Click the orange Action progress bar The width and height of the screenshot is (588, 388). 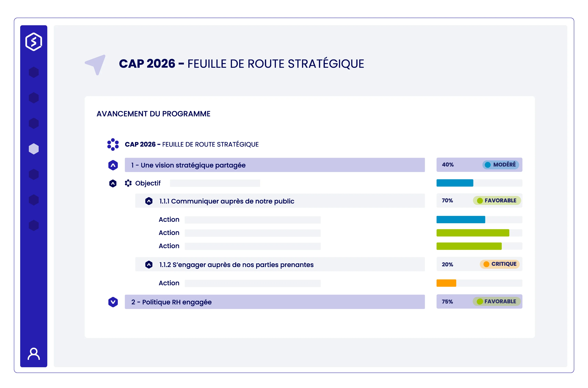(x=446, y=283)
